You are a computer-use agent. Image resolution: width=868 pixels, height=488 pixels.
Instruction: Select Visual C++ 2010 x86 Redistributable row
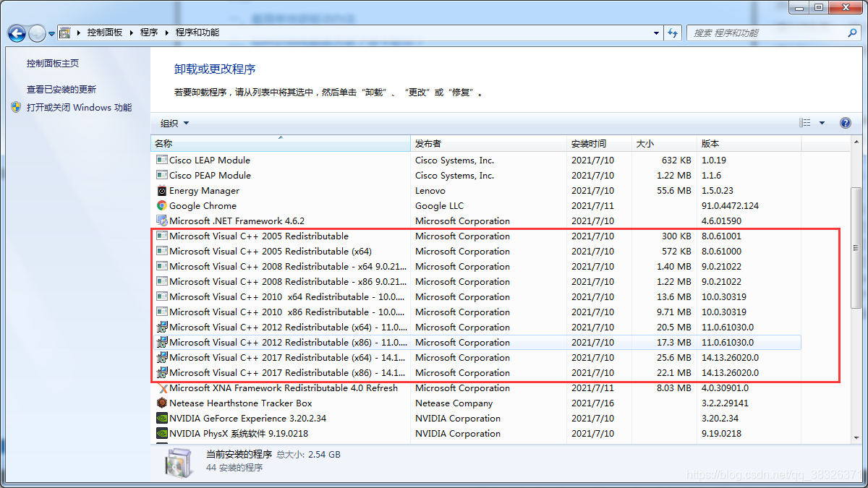pos(477,312)
